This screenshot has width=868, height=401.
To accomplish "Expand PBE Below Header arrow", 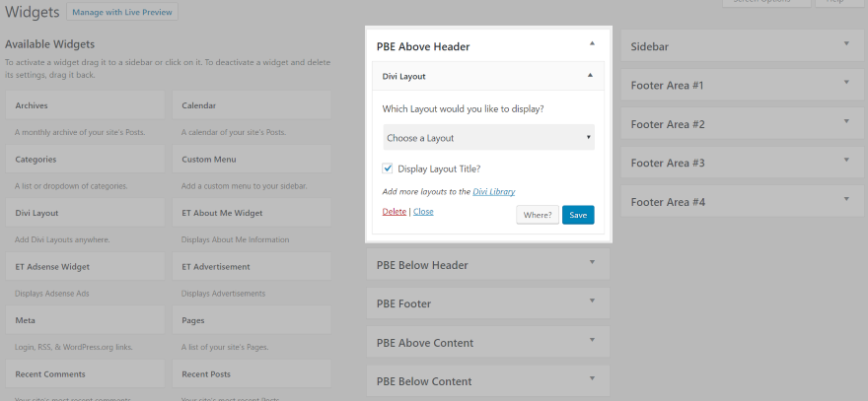I will coord(592,263).
